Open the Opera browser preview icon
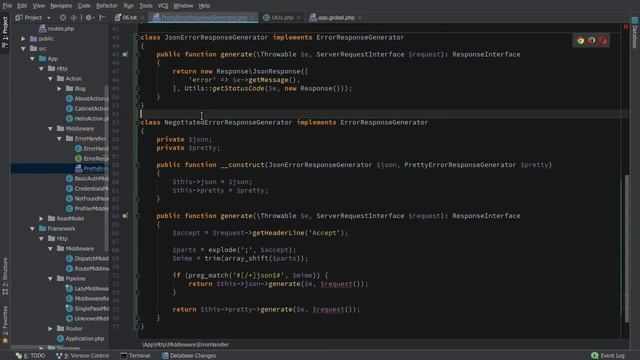Viewport: 640px width, 360px height. (x=602, y=40)
